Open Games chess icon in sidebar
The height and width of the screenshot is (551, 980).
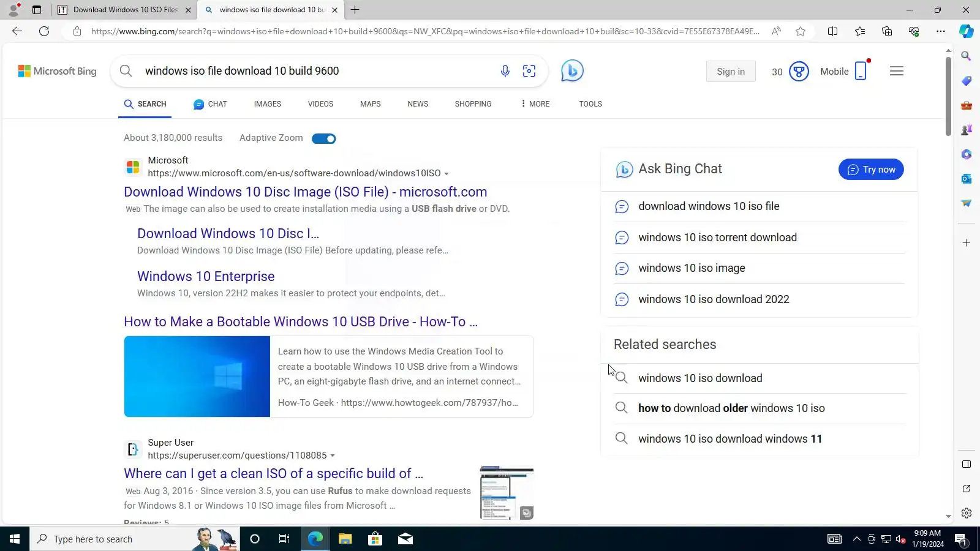[x=967, y=130]
